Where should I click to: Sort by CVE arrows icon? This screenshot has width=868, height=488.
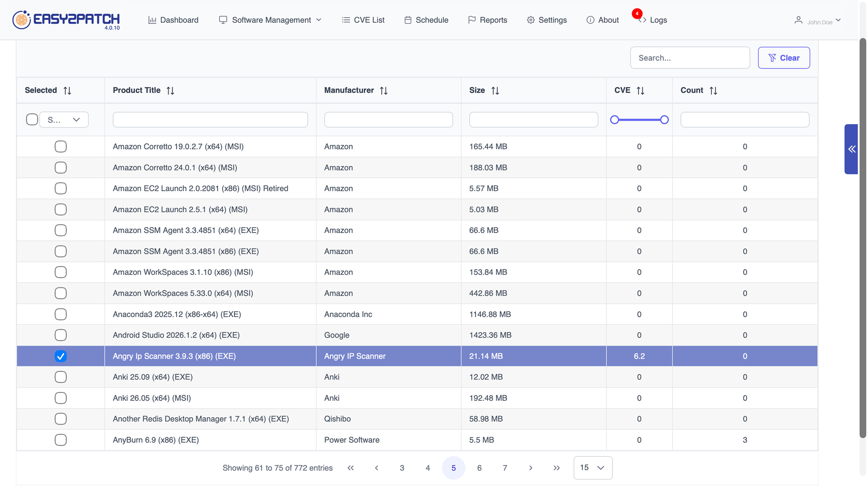point(641,91)
